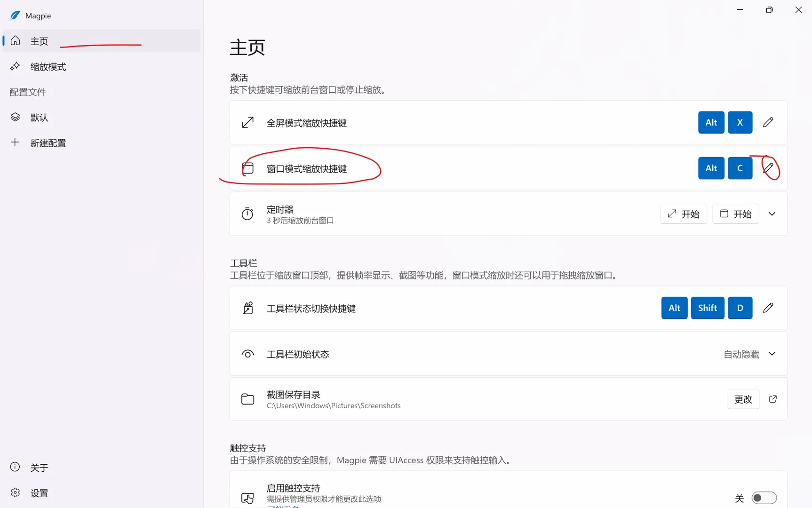Open the screenshot folder with external-link icon
Viewport: 812px width, 508px height.
point(772,399)
